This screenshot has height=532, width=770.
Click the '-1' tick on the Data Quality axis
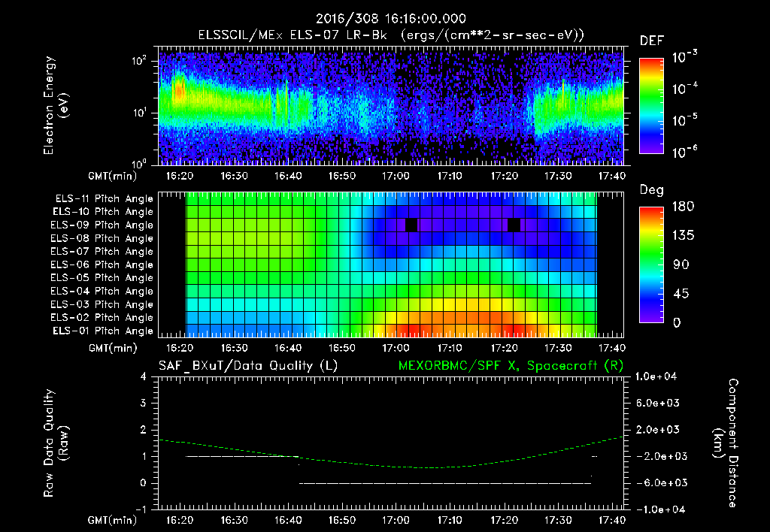tap(141, 509)
